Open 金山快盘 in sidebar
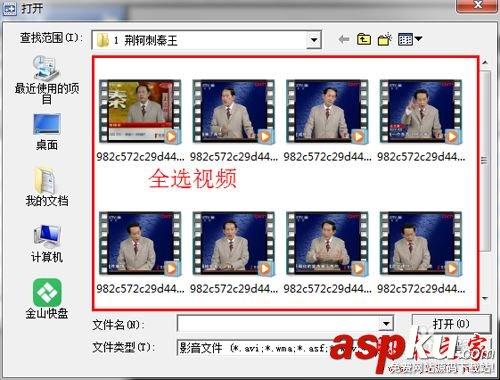Screen dimensions: 500x380 [47, 299]
